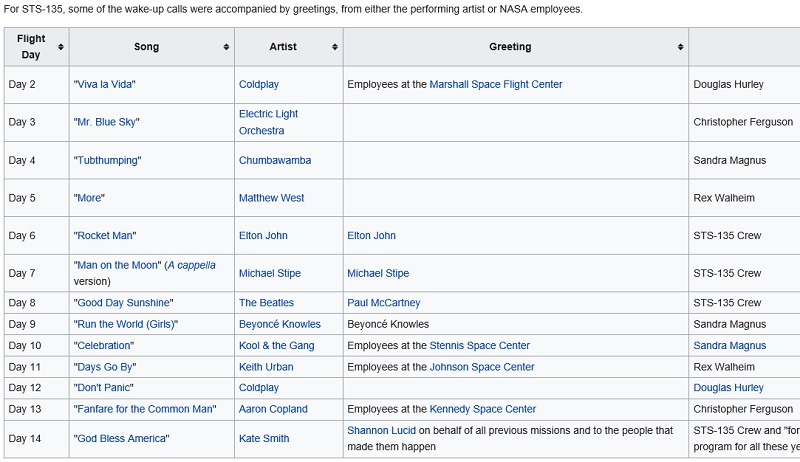The height and width of the screenshot is (462, 800).
Task: Select "Douglas Hurley" text in Day 2 row
Action: click(x=729, y=85)
